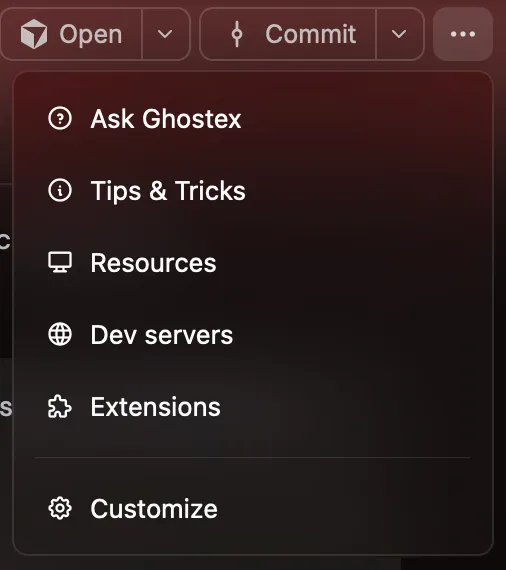Click the Open button
This screenshot has height=570, width=506.
(x=71, y=34)
